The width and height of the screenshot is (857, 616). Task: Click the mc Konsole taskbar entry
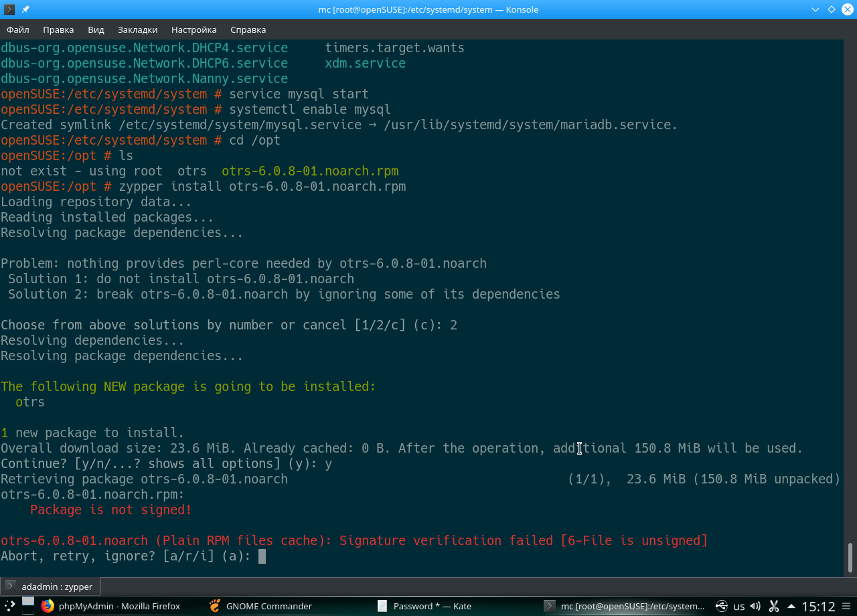624,606
